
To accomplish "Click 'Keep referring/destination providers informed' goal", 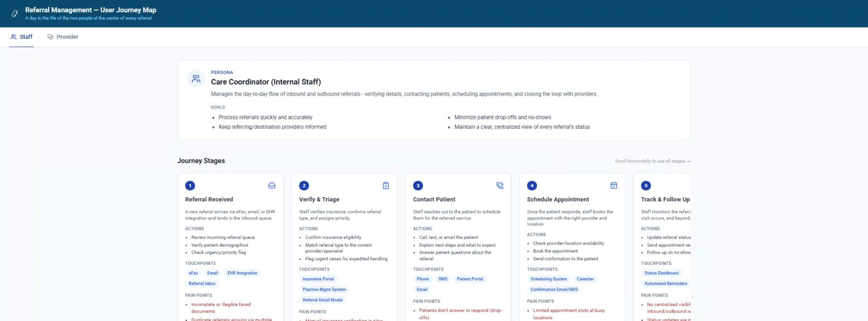I will tap(272, 127).
